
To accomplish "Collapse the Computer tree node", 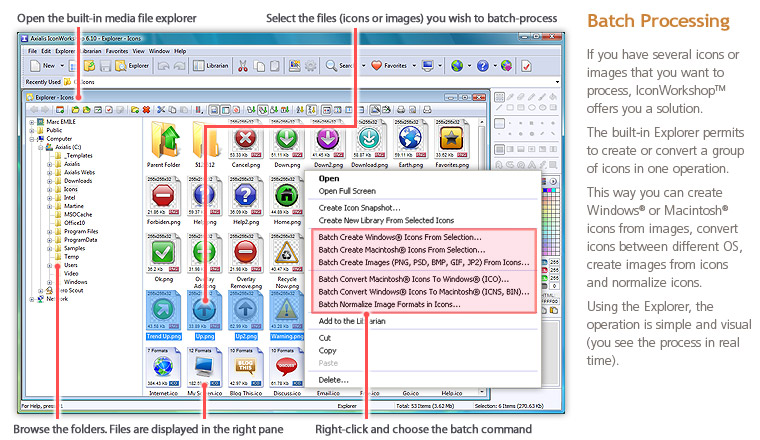I will pos(32,139).
